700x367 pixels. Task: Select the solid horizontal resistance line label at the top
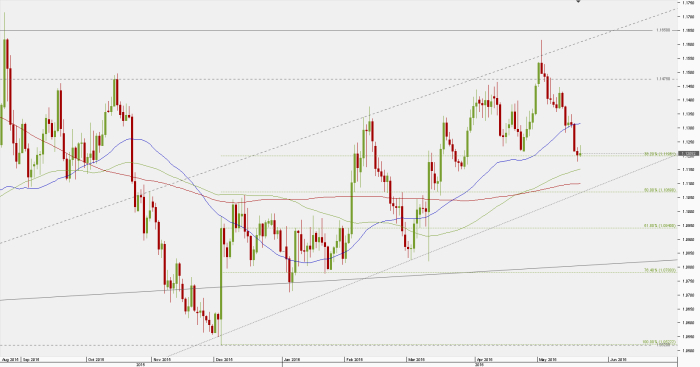pyautogui.click(x=663, y=30)
